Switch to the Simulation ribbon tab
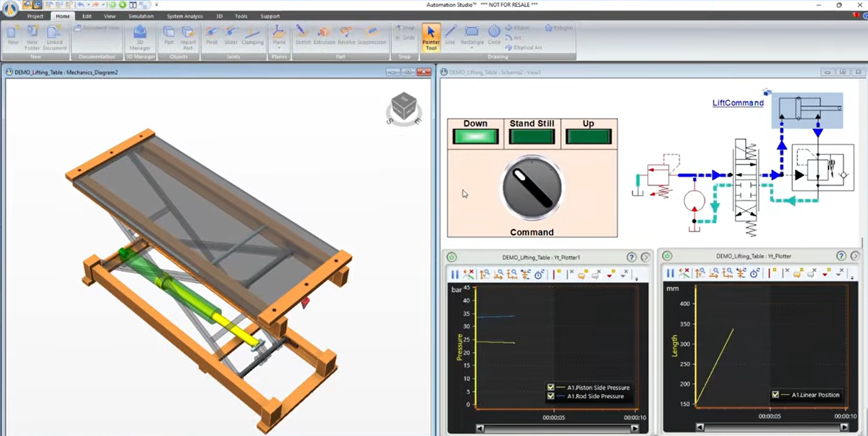 [x=140, y=16]
